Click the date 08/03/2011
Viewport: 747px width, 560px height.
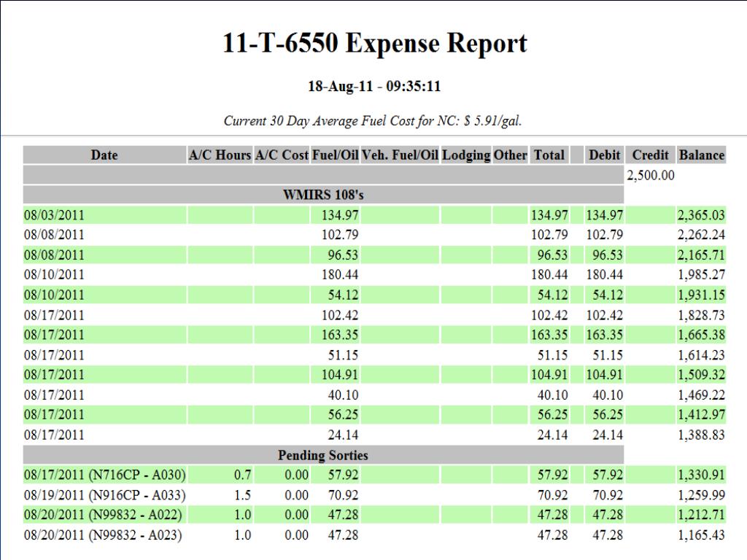54,215
